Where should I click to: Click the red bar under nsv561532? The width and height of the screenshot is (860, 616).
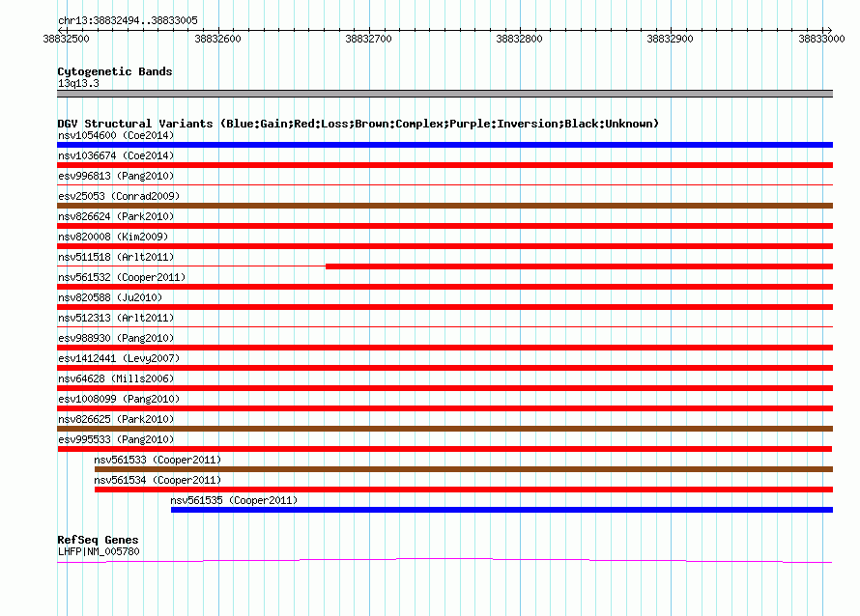point(444,287)
